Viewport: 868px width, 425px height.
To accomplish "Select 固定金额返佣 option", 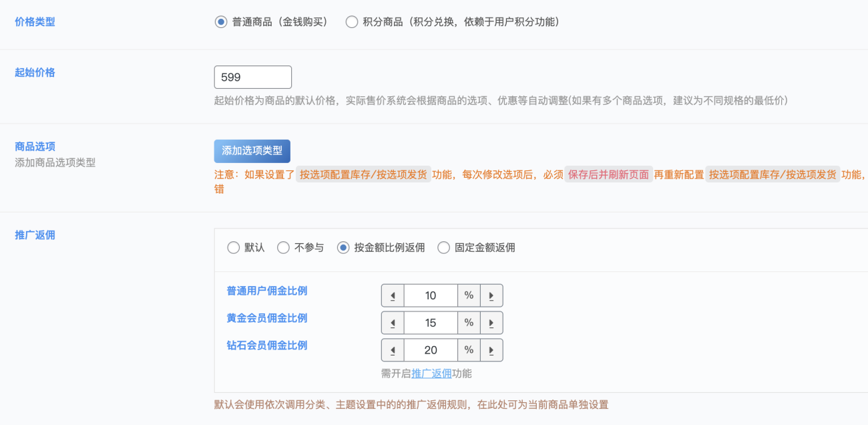I will (x=443, y=247).
